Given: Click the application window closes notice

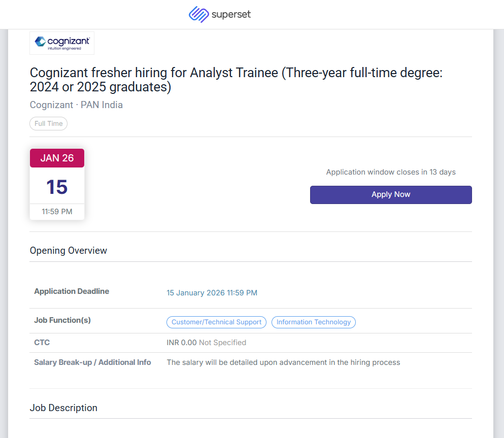Looking at the screenshot, I should pyautogui.click(x=391, y=172).
